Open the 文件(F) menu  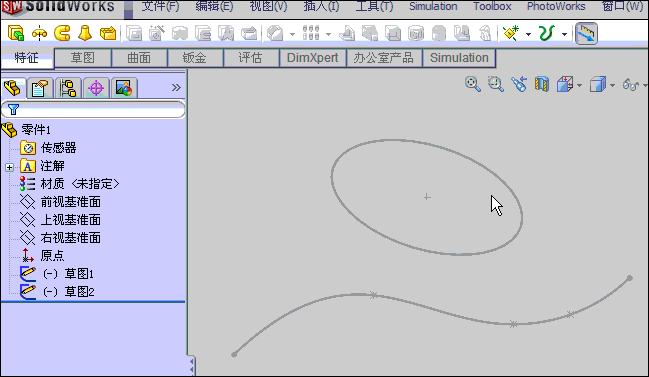tap(161, 7)
